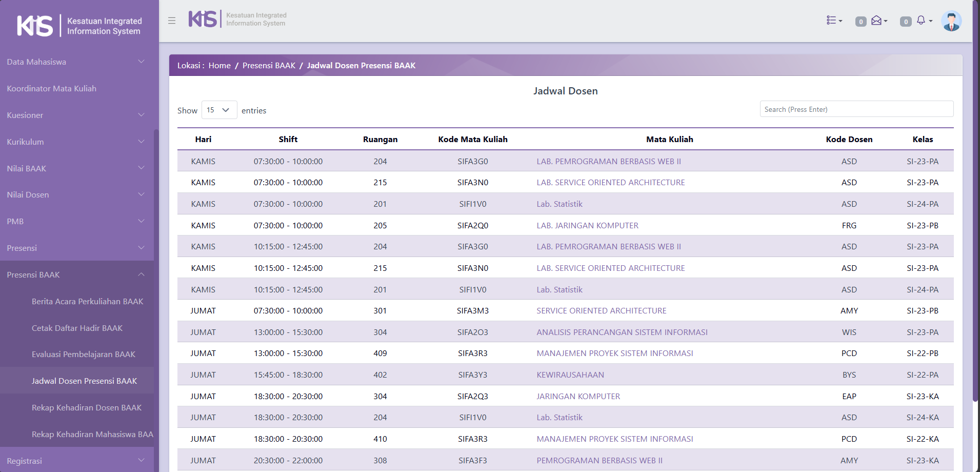Open Berita Acara Perkuliahan BAAK menu item
Screen dimensions: 980x472
click(87, 301)
